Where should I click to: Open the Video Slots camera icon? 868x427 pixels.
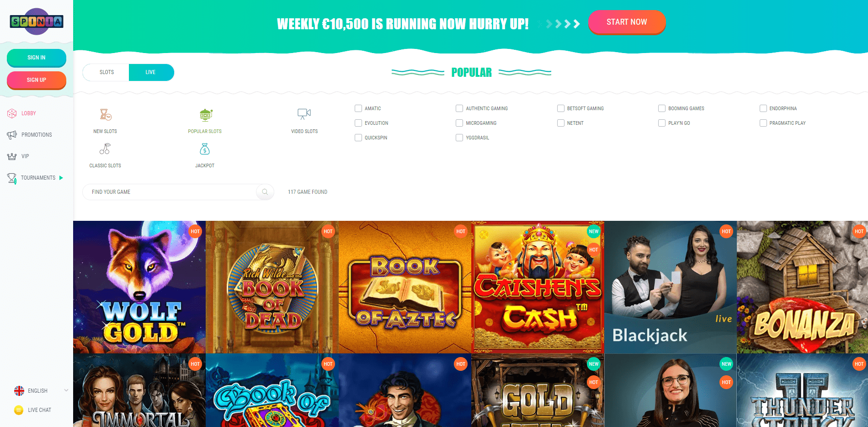pos(304,114)
